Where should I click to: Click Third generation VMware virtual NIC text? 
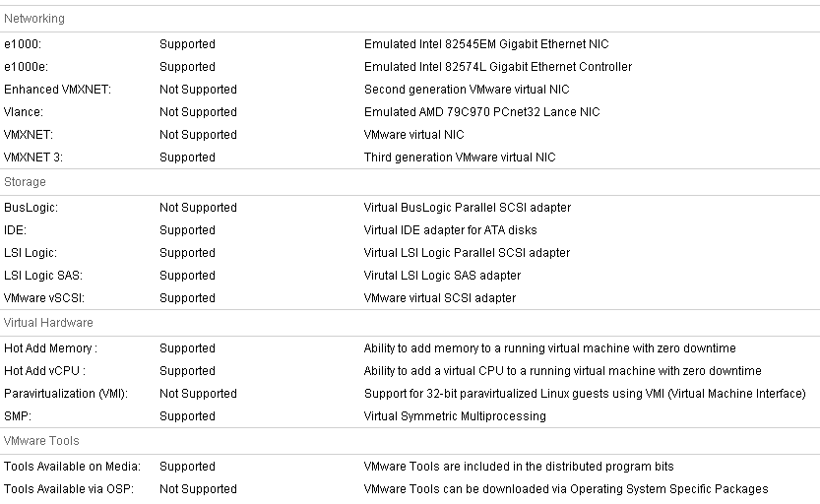point(460,157)
